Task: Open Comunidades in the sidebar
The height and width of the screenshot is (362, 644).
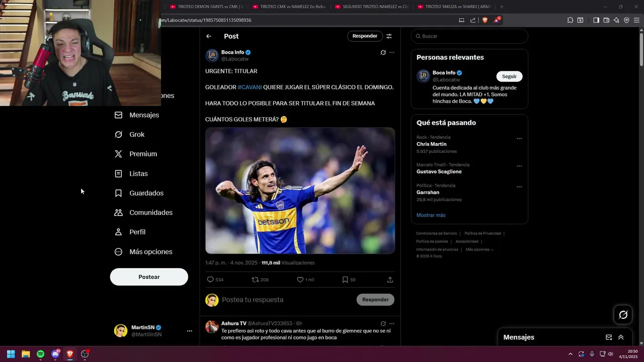Action: click(143, 213)
